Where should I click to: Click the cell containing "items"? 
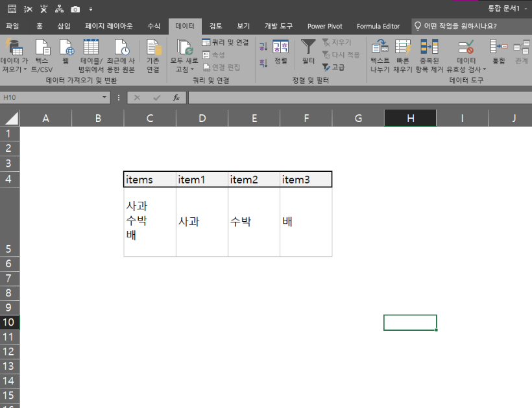[x=150, y=180]
